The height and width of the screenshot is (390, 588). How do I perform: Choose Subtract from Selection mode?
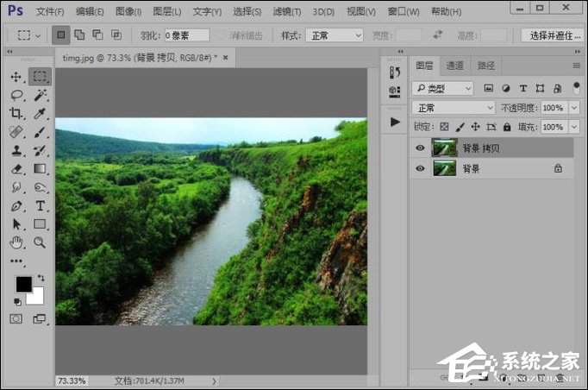tap(97, 35)
